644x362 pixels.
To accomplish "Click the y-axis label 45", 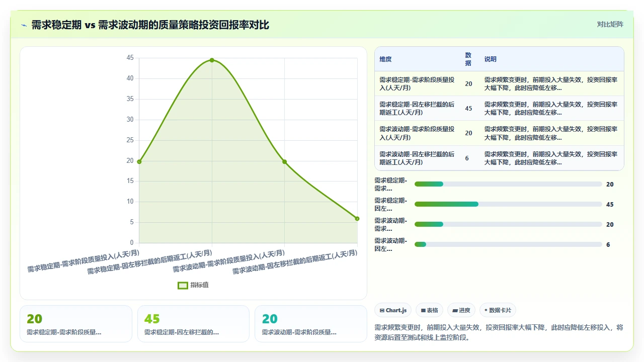I will tap(130, 58).
